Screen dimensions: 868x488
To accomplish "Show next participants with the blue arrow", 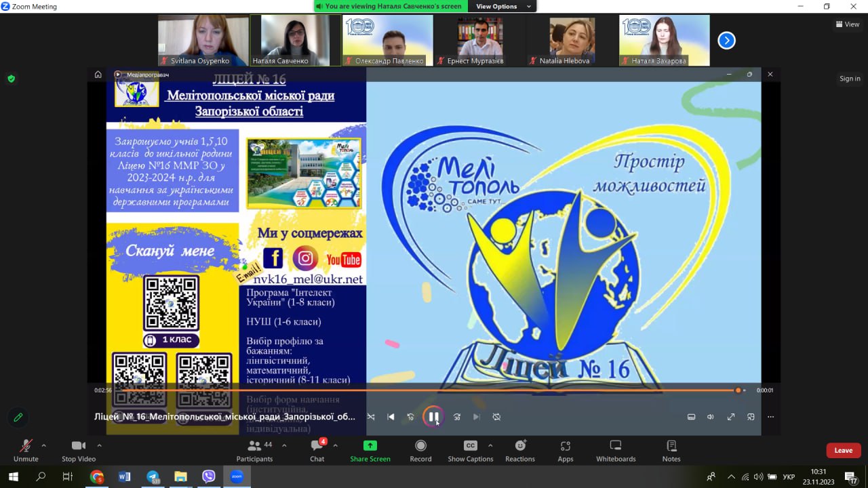I will 726,41.
